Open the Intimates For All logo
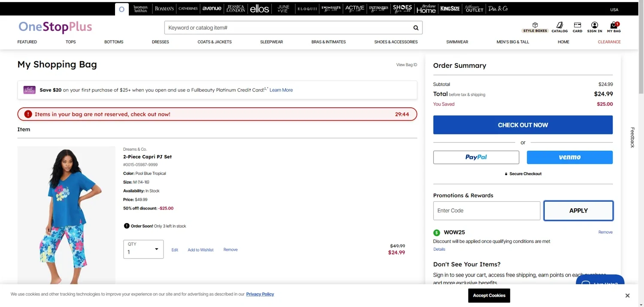Screen dimensions: 644x307 [x=379, y=9]
